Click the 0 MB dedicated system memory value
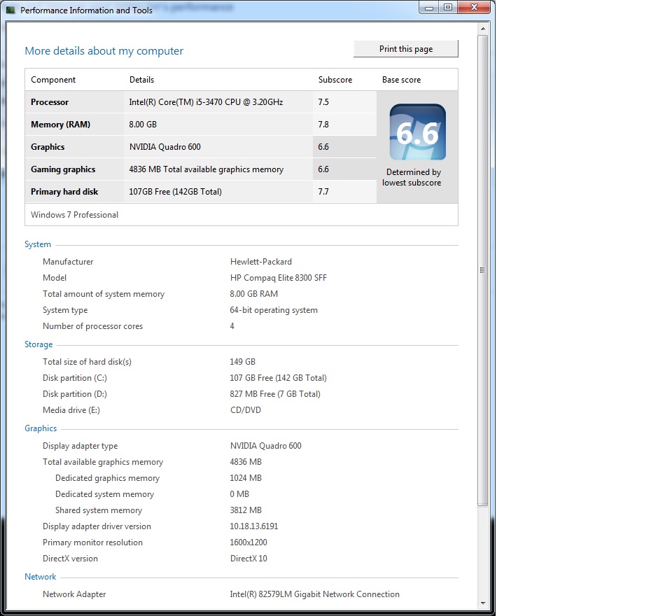 coord(239,493)
